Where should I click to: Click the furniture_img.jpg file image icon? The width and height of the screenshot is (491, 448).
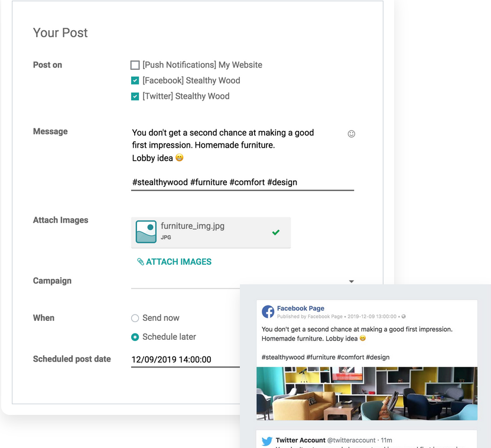[x=146, y=232]
